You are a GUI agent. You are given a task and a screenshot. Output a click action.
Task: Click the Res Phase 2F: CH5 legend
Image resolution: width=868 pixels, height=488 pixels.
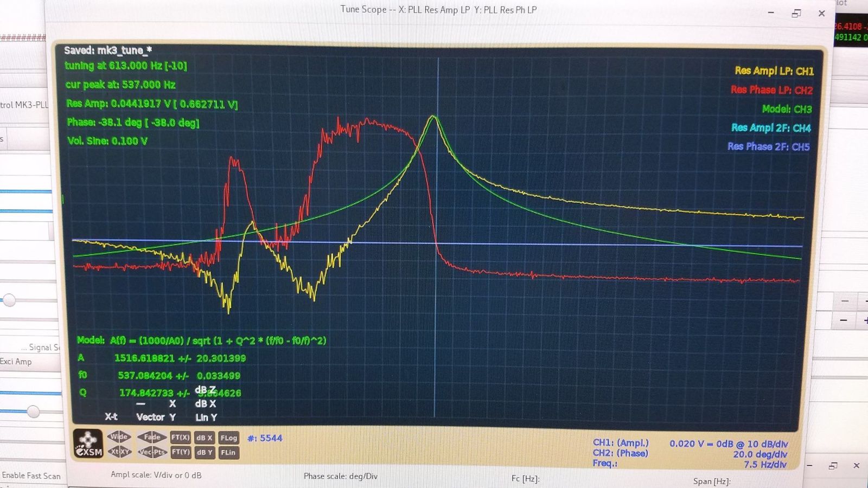tap(768, 146)
